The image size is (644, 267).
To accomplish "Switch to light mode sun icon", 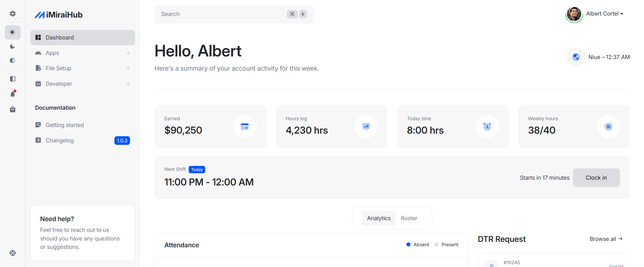I will click(x=13, y=32).
